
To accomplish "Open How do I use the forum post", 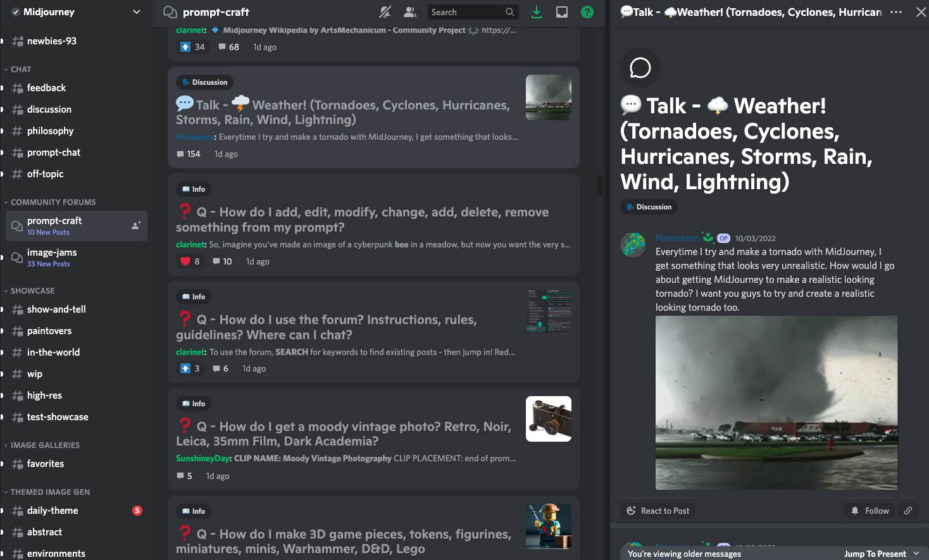I will 373,332.
